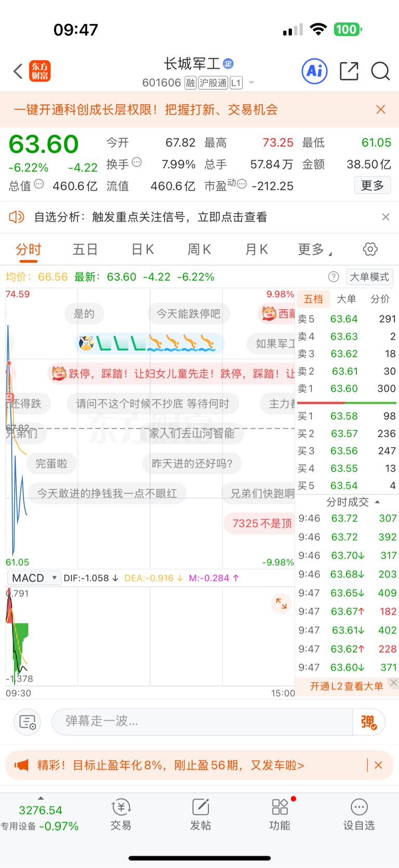Image resolution: width=399 pixels, height=868 pixels.
Task: Open stock search magnifier
Action: click(x=380, y=71)
